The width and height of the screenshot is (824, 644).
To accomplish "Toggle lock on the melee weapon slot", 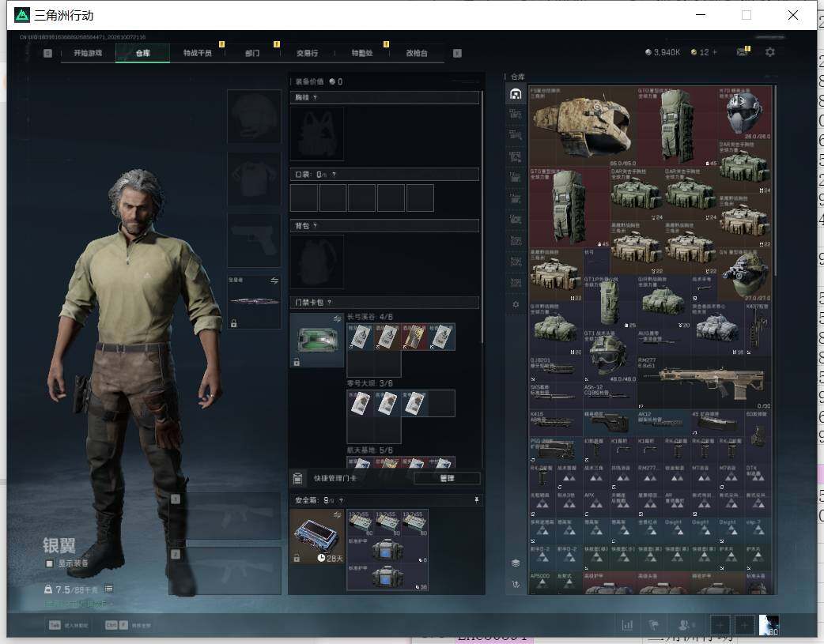I will pyautogui.click(x=233, y=323).
